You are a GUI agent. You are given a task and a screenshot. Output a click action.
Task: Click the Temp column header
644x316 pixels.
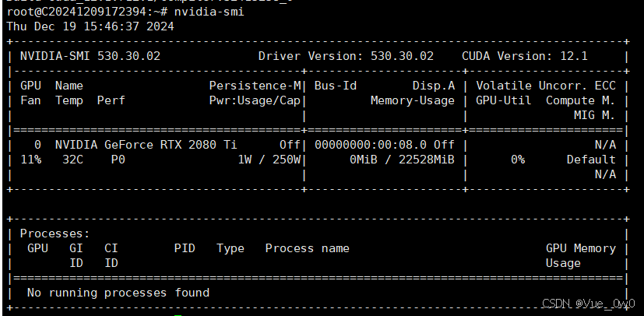click(69, 100)
